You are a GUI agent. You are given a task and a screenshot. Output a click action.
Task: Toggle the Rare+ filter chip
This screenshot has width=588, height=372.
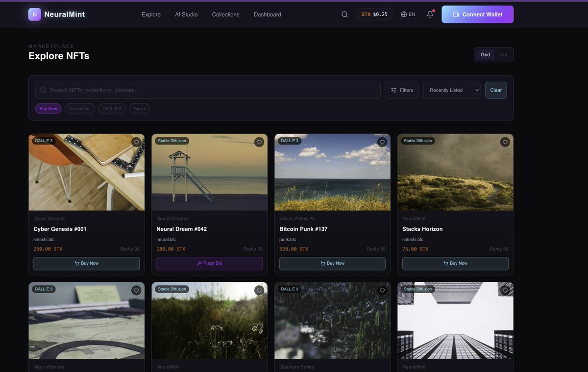click(x=140, y=108)
